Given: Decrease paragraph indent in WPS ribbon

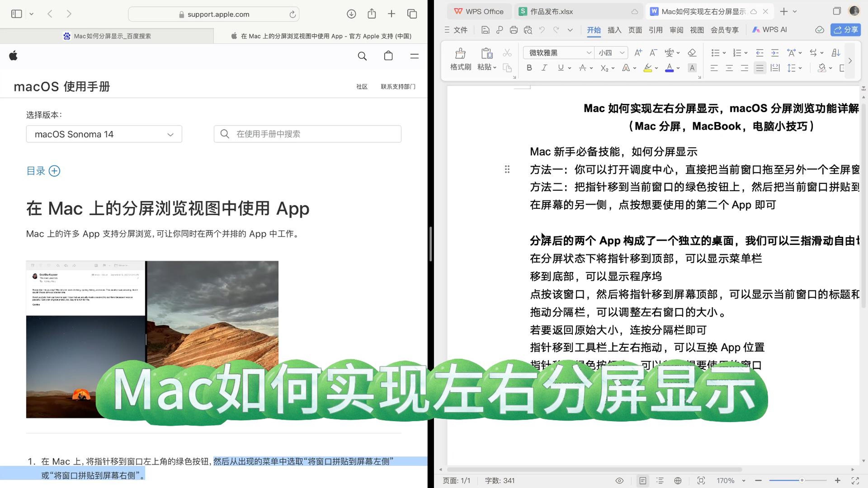Looking at the screenshot, I should click(759, 53).
